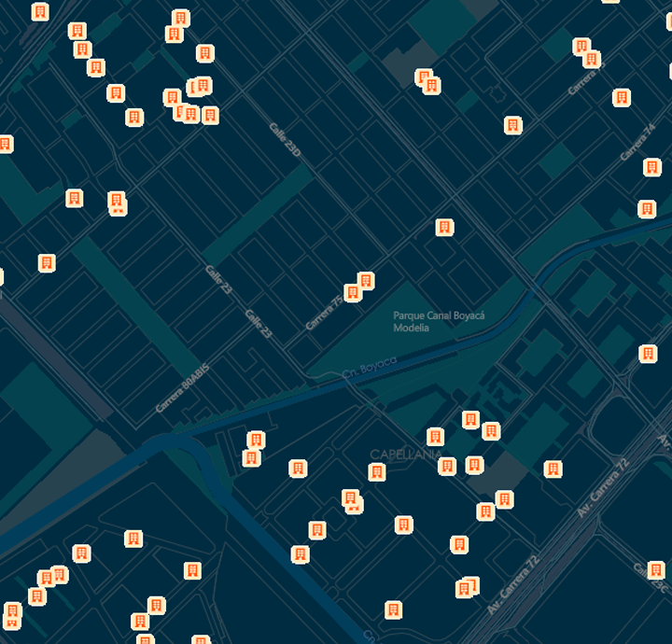
Task: Open the two-star hotel marker below CAPELLANIA label
Action: 351,498
